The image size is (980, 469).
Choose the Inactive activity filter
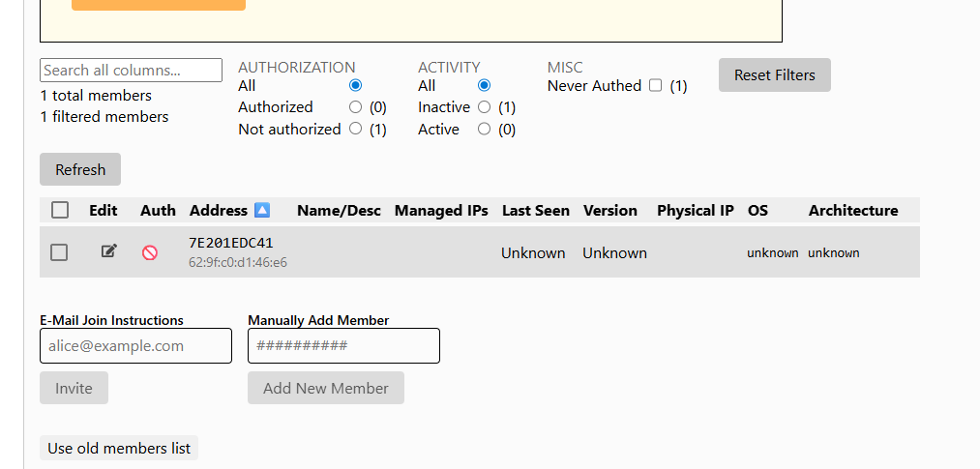tap(484, 107)
